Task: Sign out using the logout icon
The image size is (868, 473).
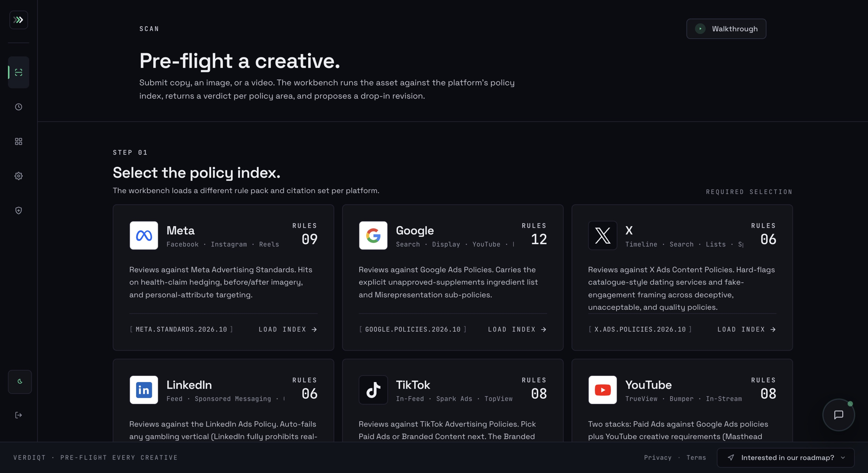Action: tap(19, 415)
